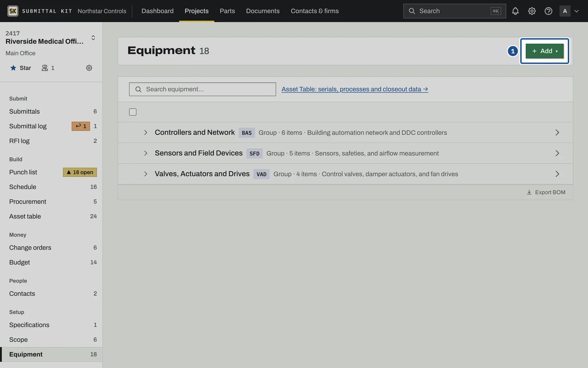Screen dimensions: 588x368
Task: Open RFI log in the sidebar
Action: [x=51, y=141]
